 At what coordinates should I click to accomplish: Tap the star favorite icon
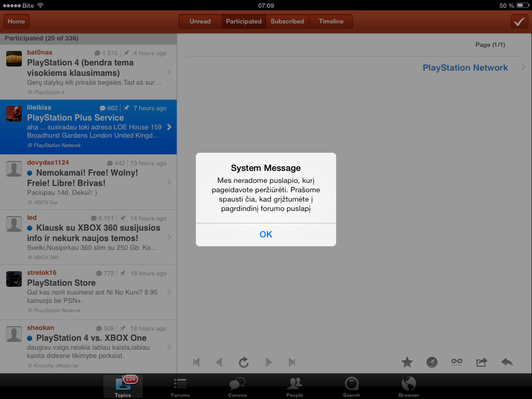407,362
